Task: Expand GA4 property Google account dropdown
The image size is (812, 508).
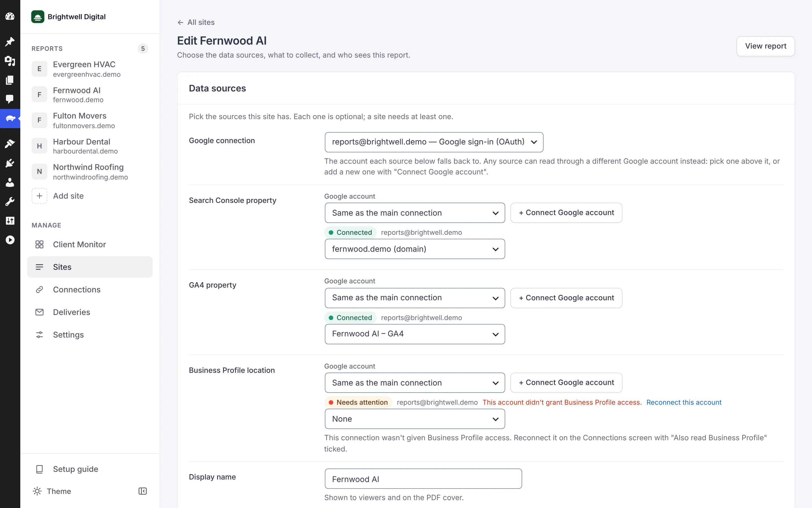Action: pos(415,298)
